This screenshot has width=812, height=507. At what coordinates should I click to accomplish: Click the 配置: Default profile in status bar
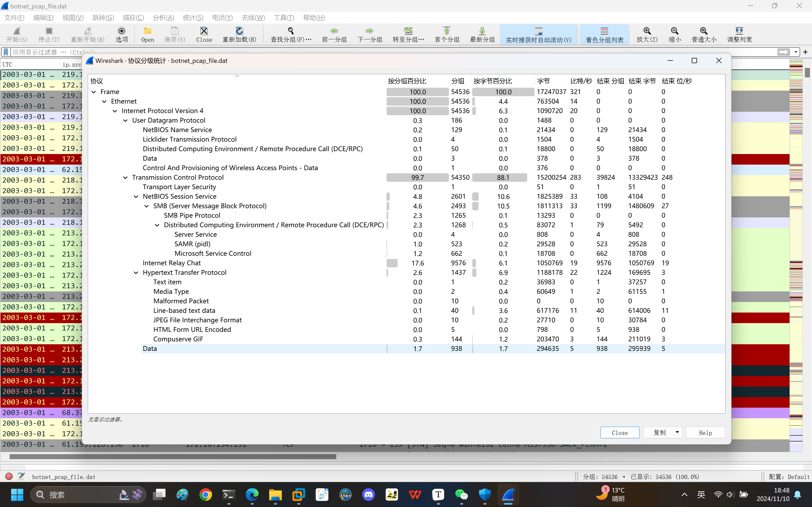point(789,477)
